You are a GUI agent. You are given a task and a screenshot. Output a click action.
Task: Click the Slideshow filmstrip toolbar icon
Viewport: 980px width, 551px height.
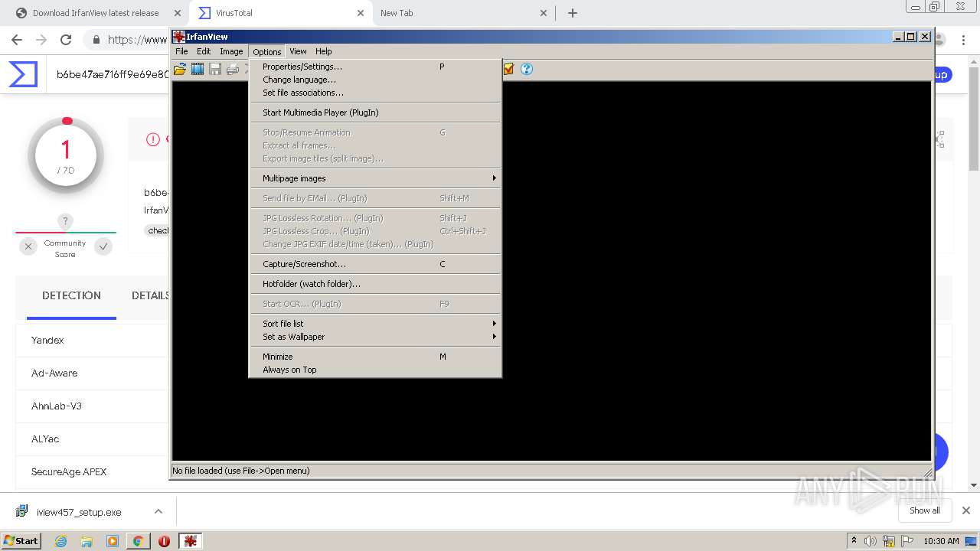pos(198,69)
